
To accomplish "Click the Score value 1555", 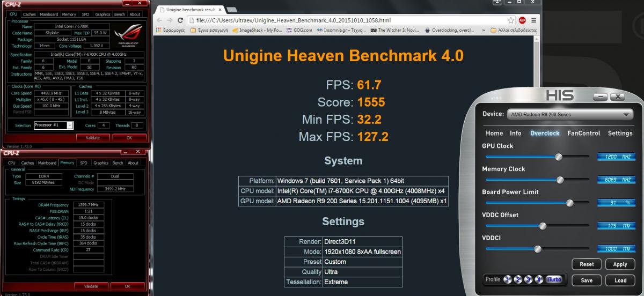I will 371,102.
